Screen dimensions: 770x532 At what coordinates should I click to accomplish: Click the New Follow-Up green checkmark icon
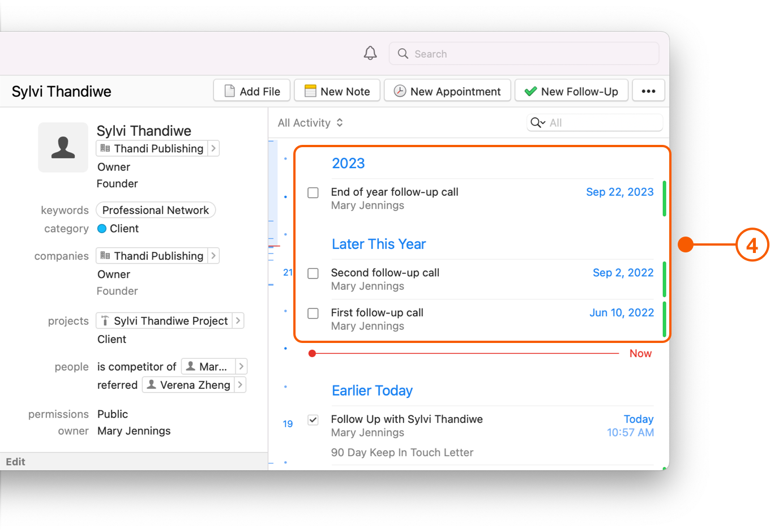pyautogui.click(x=531, y=90)
